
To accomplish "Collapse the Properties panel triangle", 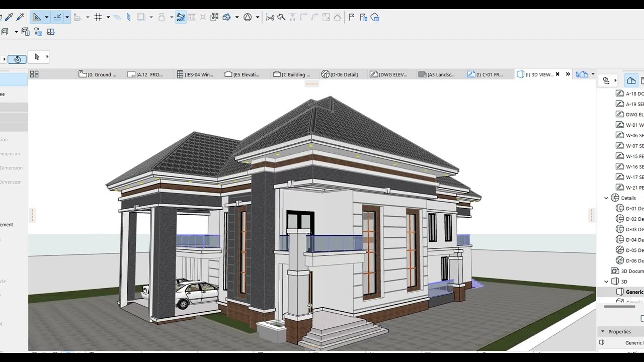I will pos(602,331).
